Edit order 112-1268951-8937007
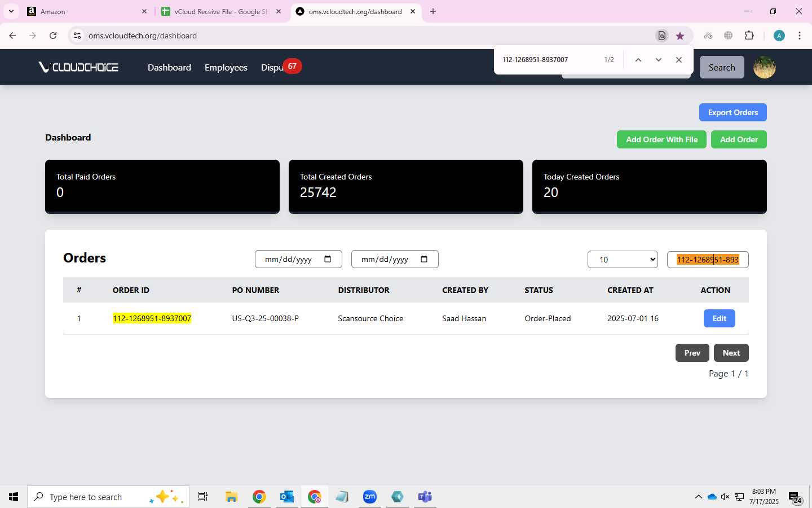 pyautogui.click(x=719, y=318)
